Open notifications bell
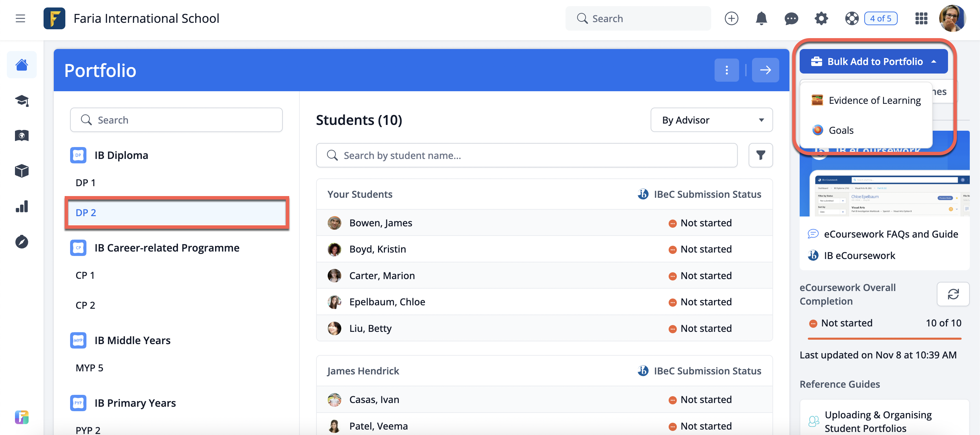 [761, 18]
